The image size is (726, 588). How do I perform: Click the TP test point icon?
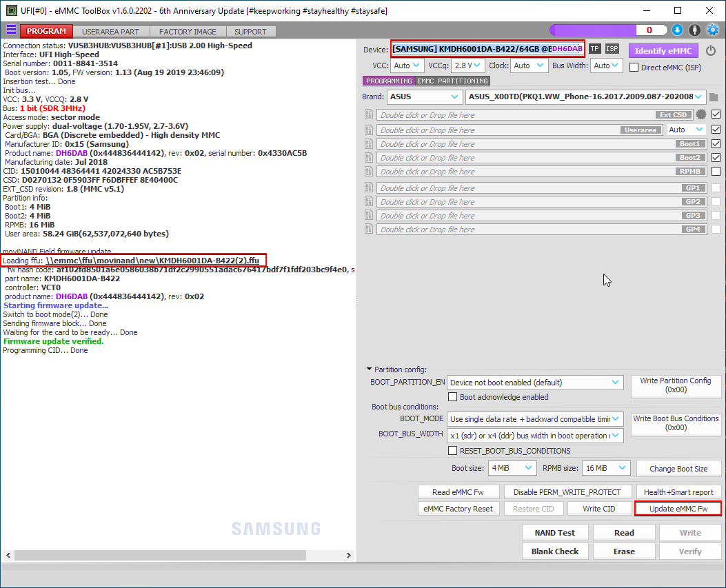(595, 49)
